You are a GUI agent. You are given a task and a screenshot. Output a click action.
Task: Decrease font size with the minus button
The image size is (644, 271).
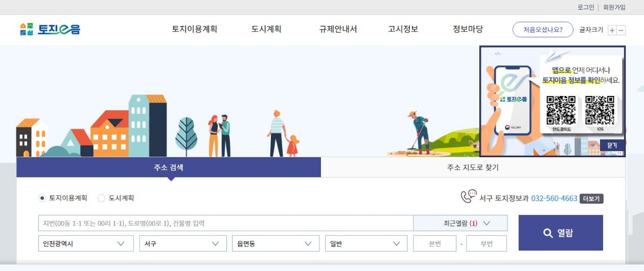click(x=621, y=30)
